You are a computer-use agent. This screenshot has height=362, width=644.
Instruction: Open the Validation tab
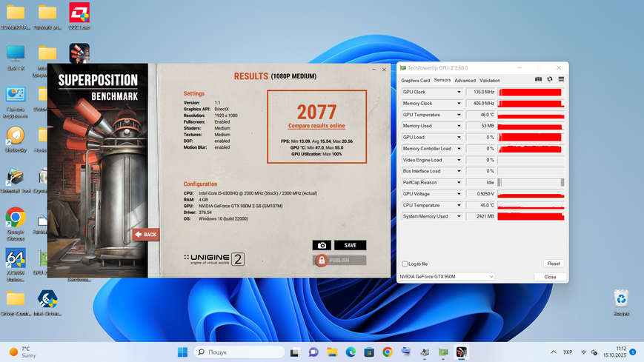[490, 81]
